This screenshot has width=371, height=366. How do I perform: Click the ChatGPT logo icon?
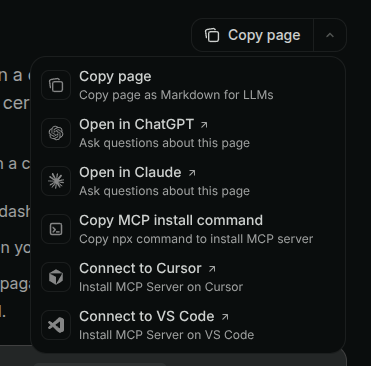pos(56,133)
